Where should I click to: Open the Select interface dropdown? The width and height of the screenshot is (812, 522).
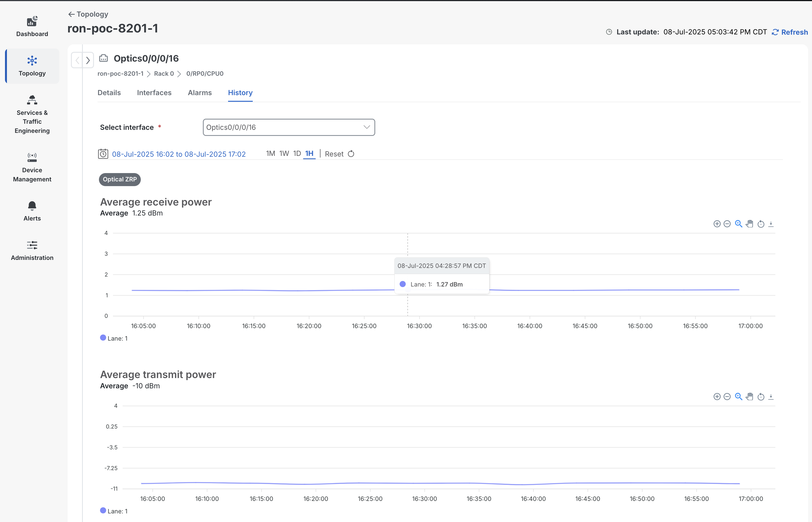click(289, 127)
